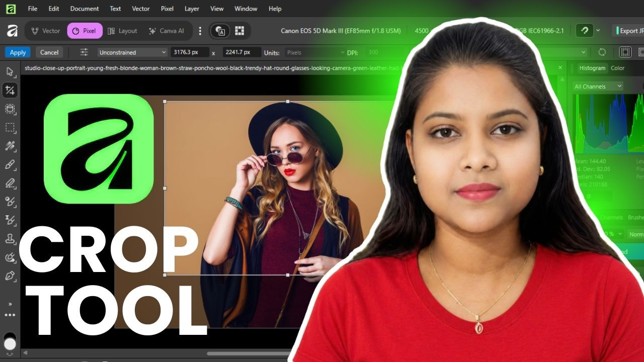Click the Export JPEG button
Image resolution: width=644 pixels, height=362 pixels.
point(629,31)
